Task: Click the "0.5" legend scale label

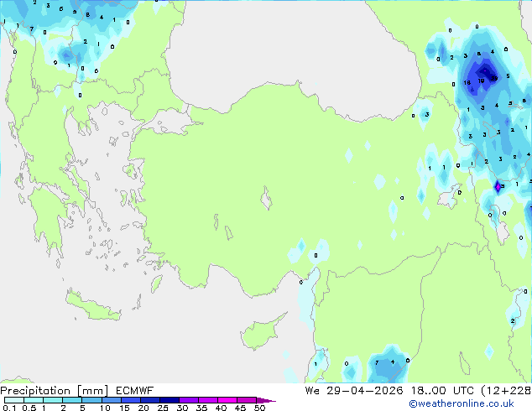Action: click(29, 408)
